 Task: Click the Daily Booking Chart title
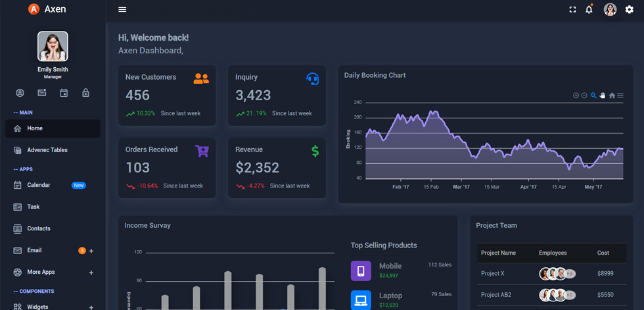click(x=375, y=75)
